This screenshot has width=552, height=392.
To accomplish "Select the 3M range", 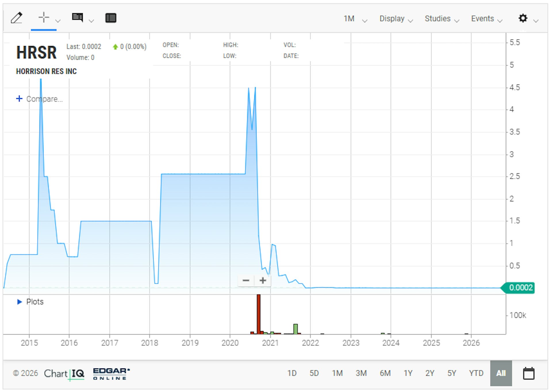I will [x=361, y=373].
